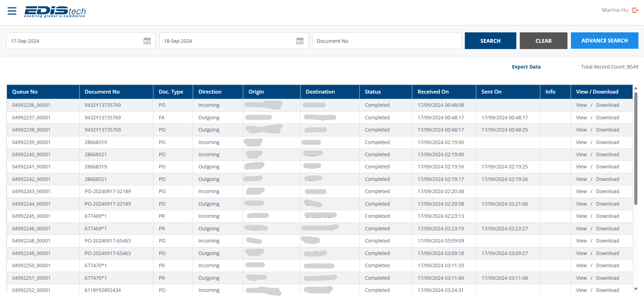This screenshot has width=644, height=302.
Task: Click PO-20240917-65463 in queue 04992249_00001 row
Action: point(108,253)
